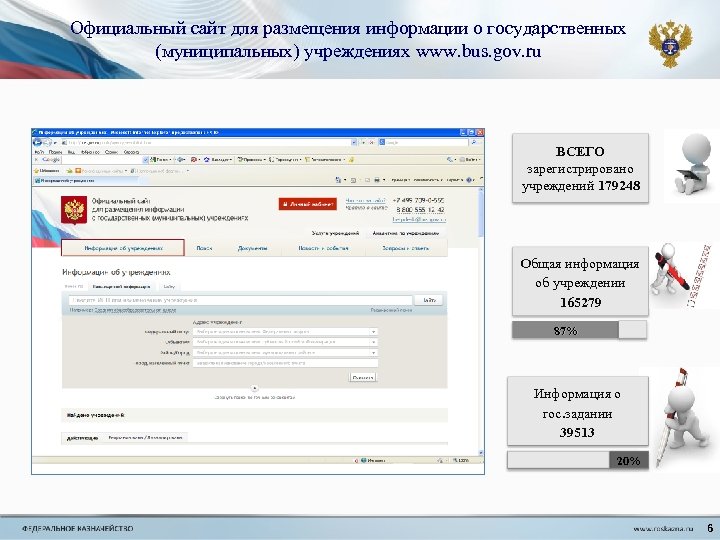Click the blue help icon in the command bar
720x540 pixels.
tap(469, 180)
